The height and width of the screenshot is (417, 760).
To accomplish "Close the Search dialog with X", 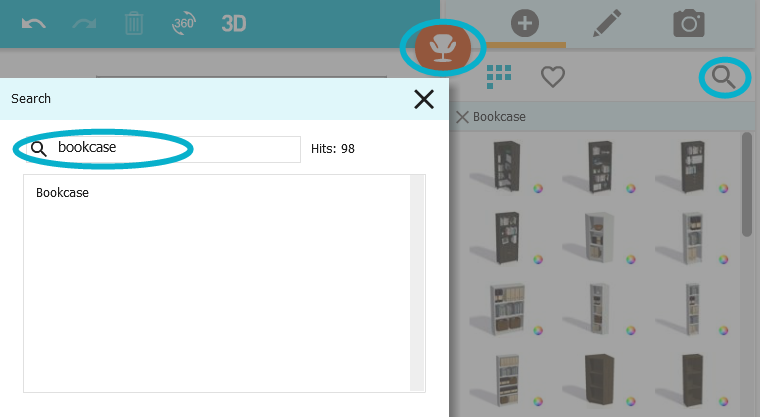I will (x=424, y=99).
